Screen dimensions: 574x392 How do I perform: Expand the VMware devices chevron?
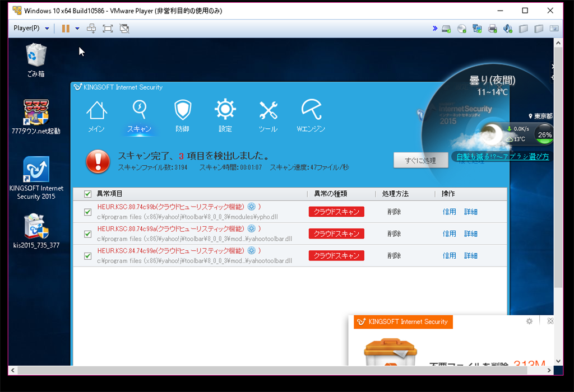pos(435,29)
